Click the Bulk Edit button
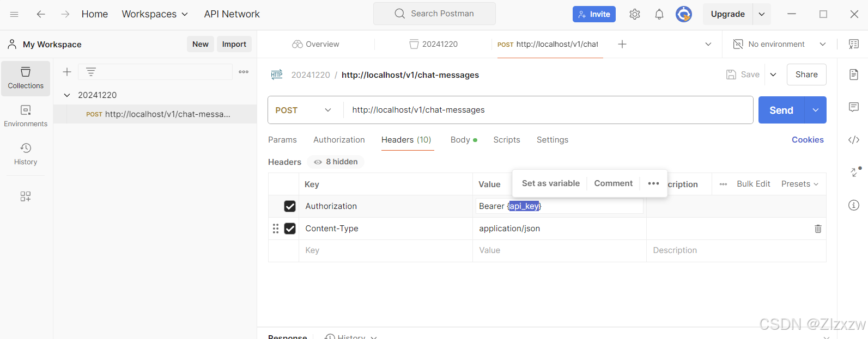868x339 pixels. (754, 184)
